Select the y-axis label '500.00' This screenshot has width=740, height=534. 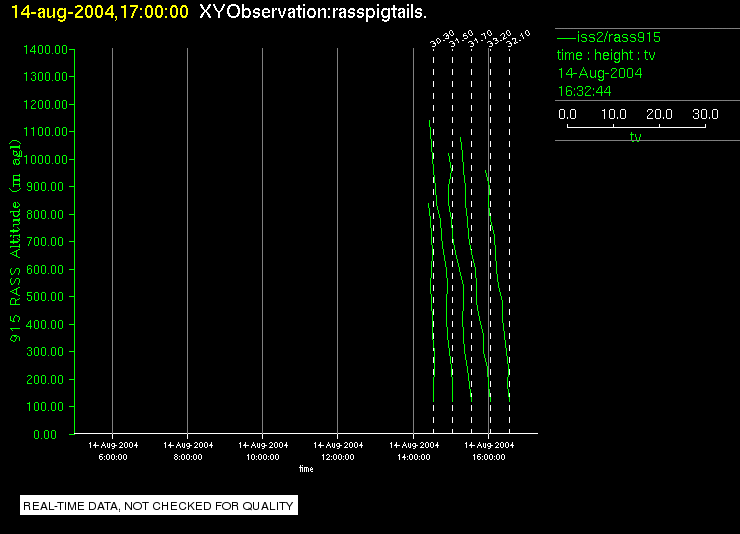click(45, 297)
